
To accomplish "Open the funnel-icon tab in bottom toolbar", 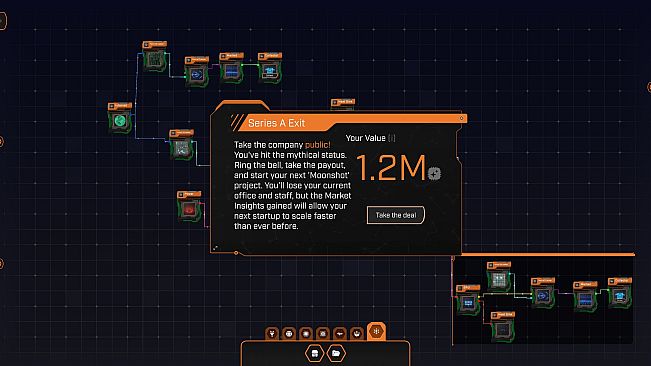I will pyautogui.click(x=272, y=333).
